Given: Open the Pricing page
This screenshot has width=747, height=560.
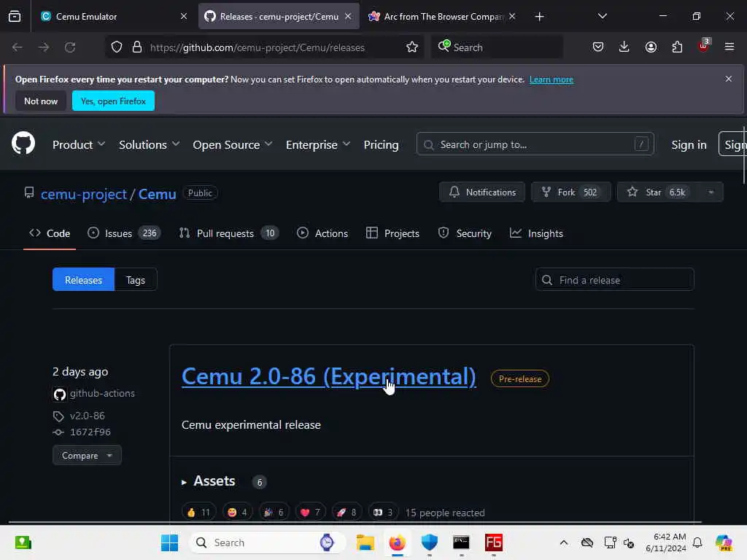Looking at the screenshot, I should (381, 145).
